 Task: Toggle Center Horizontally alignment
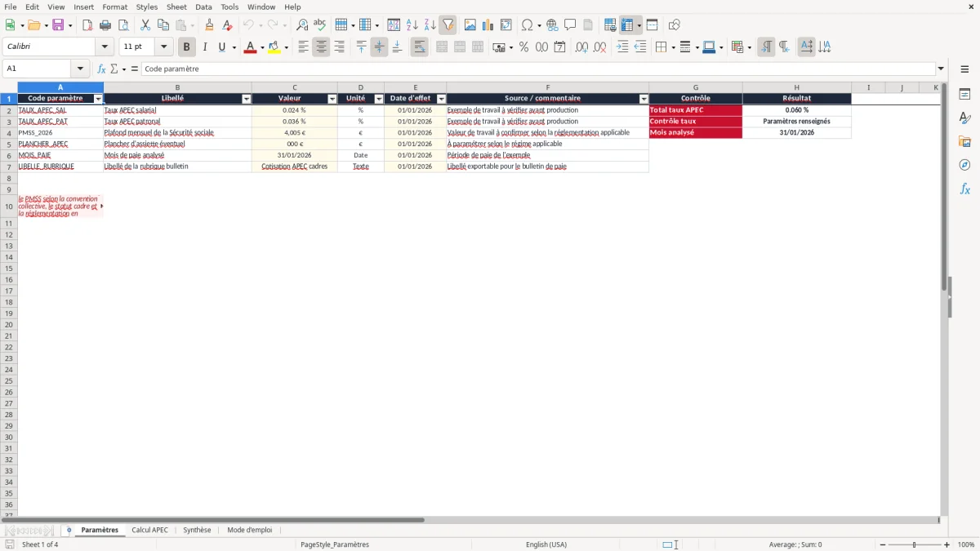[x=321, y=47]
